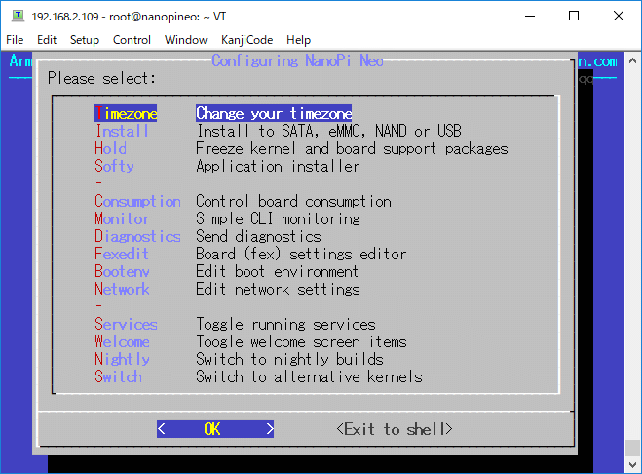
Task: Select the Welcome entry
Action: click(x=122, y=342)
